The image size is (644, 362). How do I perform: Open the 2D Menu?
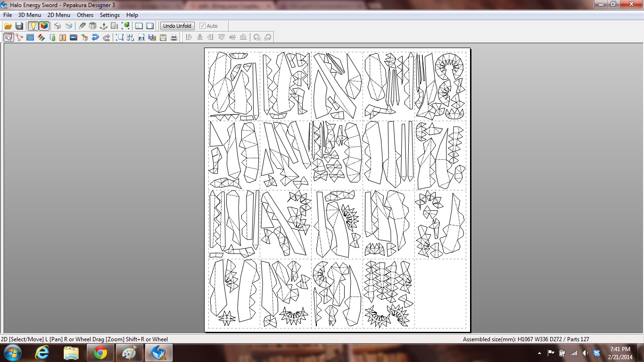59,15
